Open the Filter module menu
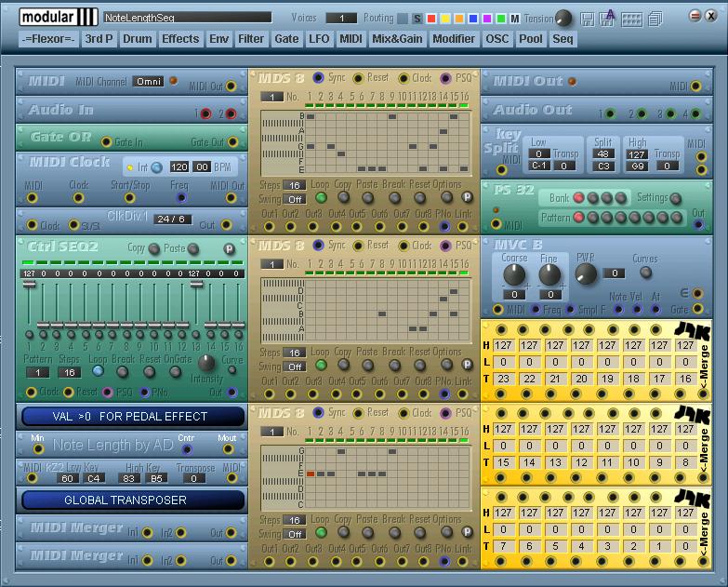 point(251,39)
